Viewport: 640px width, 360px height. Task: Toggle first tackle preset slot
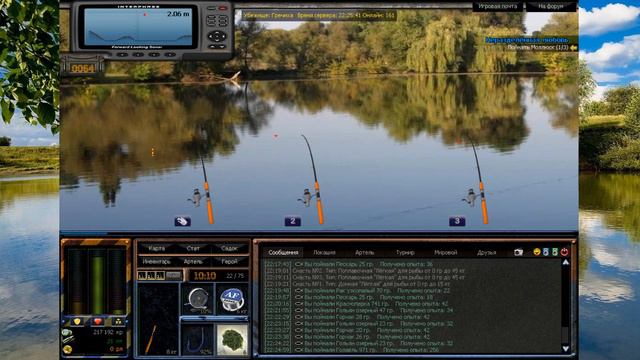(142, 276)
